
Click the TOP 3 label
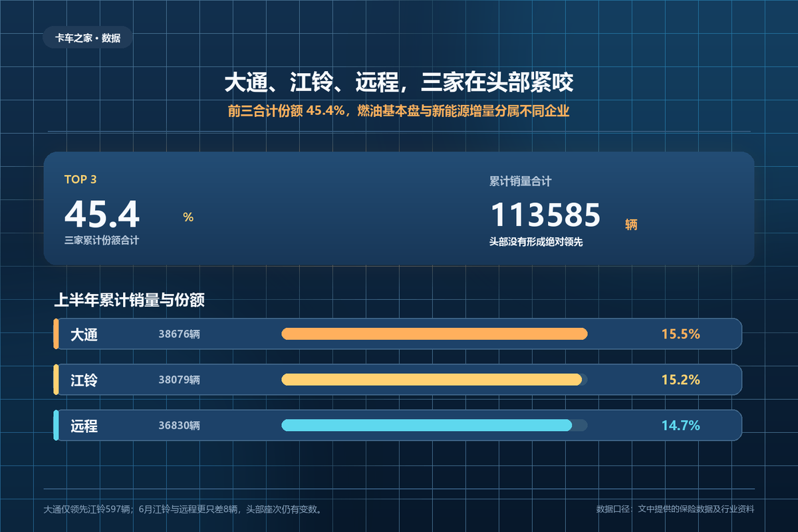click(80, 180)
